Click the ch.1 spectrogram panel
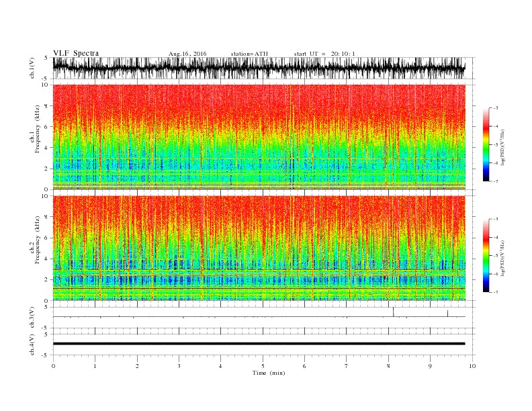Image resolution: width=532 pixels, height=411 pixels. 259,137
